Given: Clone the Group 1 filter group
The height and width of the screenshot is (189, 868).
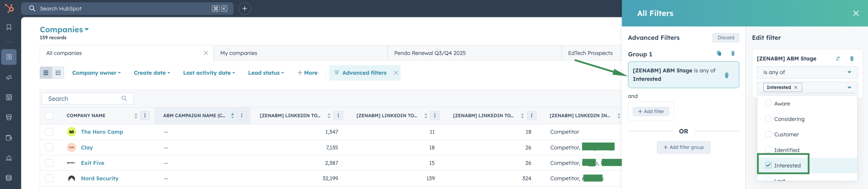Looking at the screenshot, I should pos(719,53).
